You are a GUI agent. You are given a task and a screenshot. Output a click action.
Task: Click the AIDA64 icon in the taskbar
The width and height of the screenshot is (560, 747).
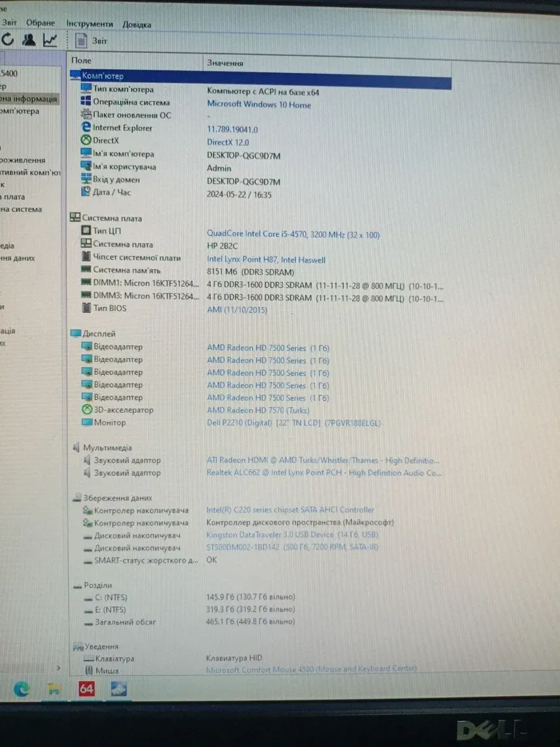pyautogui.click(x=86, y=689)
